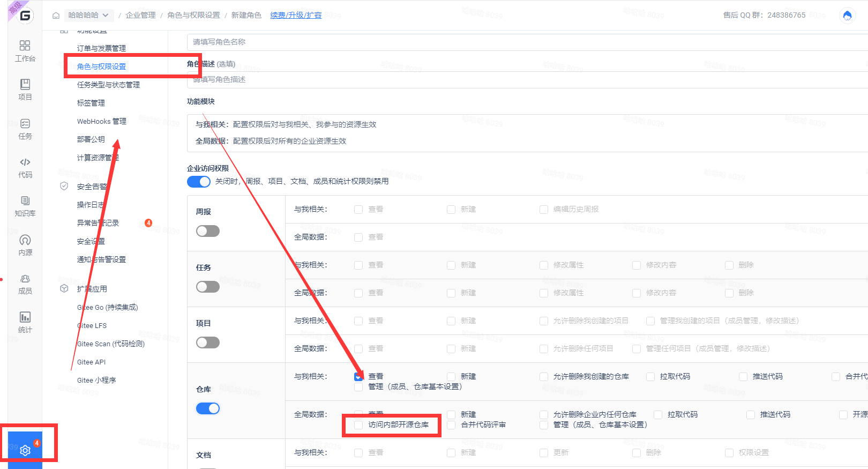Viewport: 868px width, 469px height.
Task: Click the cube icon beside 扩展应用
Action: (64, 288)
